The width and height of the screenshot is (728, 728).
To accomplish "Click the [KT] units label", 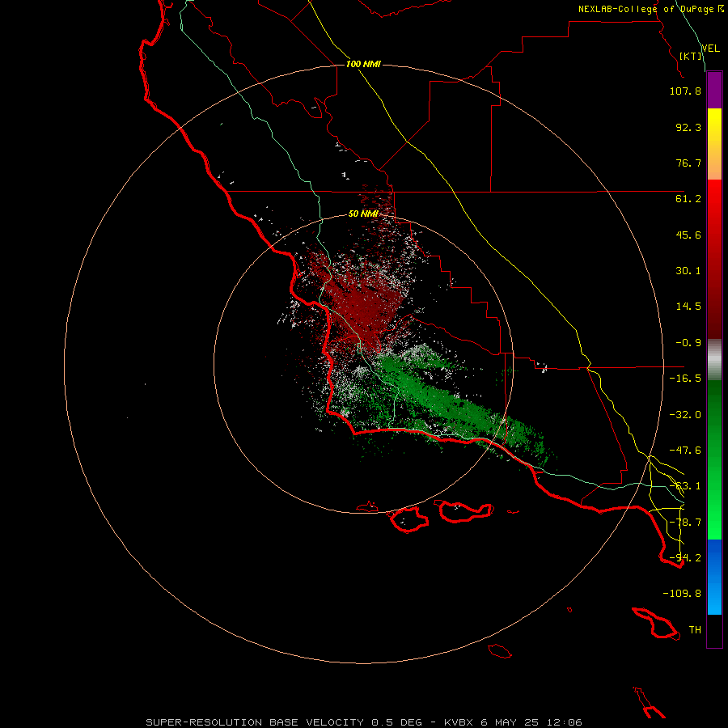I will [x=691, y=56].
